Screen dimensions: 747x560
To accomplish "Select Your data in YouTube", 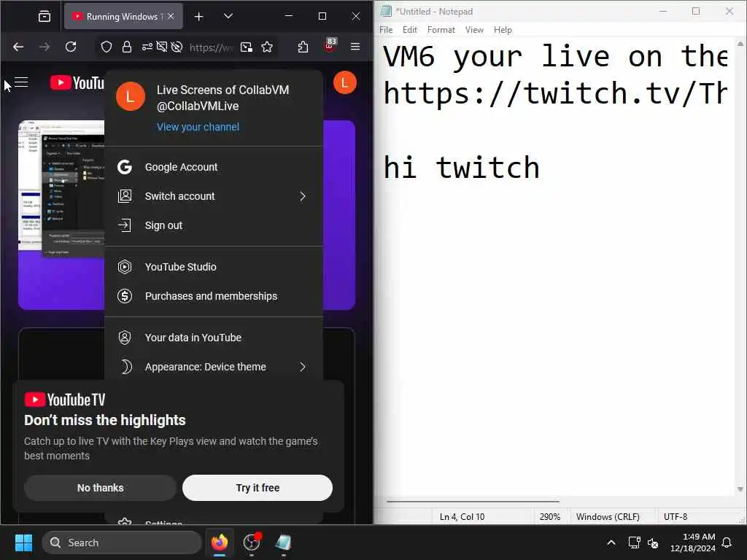I will [214, 338].
